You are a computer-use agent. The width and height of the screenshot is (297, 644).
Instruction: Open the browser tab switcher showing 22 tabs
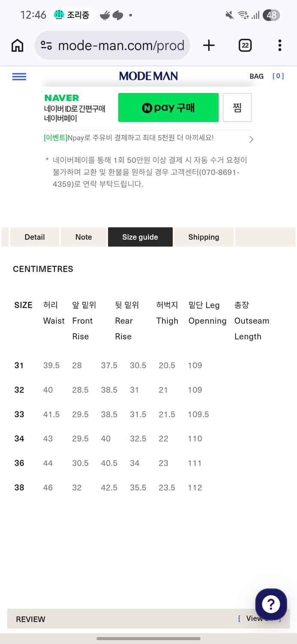coord(245,45)
